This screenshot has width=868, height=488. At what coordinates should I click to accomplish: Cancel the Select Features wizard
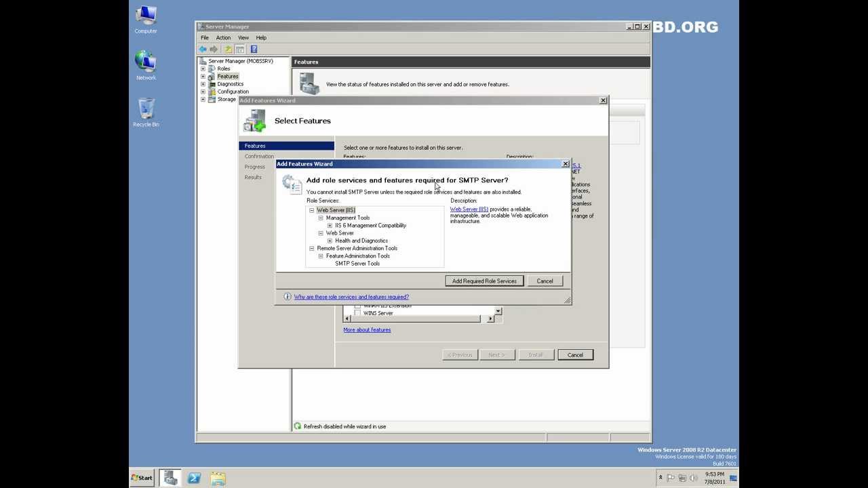[x=575, y=354]
